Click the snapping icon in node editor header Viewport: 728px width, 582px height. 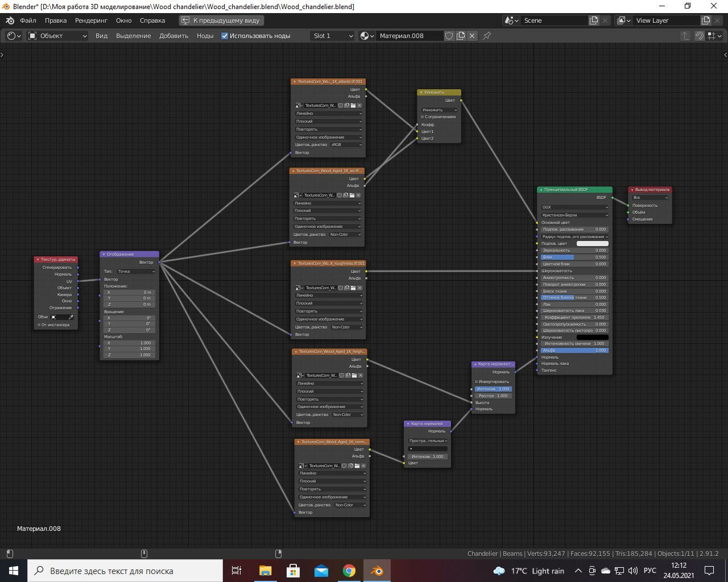point(700,36)
